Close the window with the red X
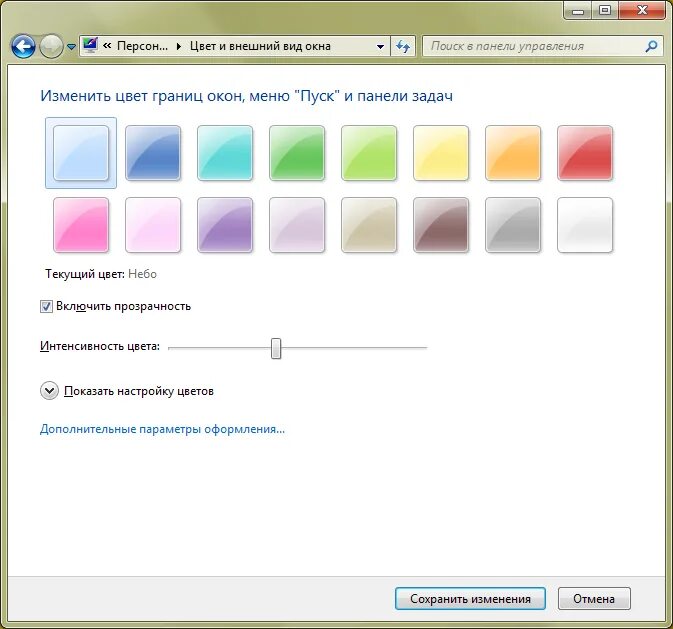This screenshot has width=673, height=629. pyautogui.click(x=642, y=10)
